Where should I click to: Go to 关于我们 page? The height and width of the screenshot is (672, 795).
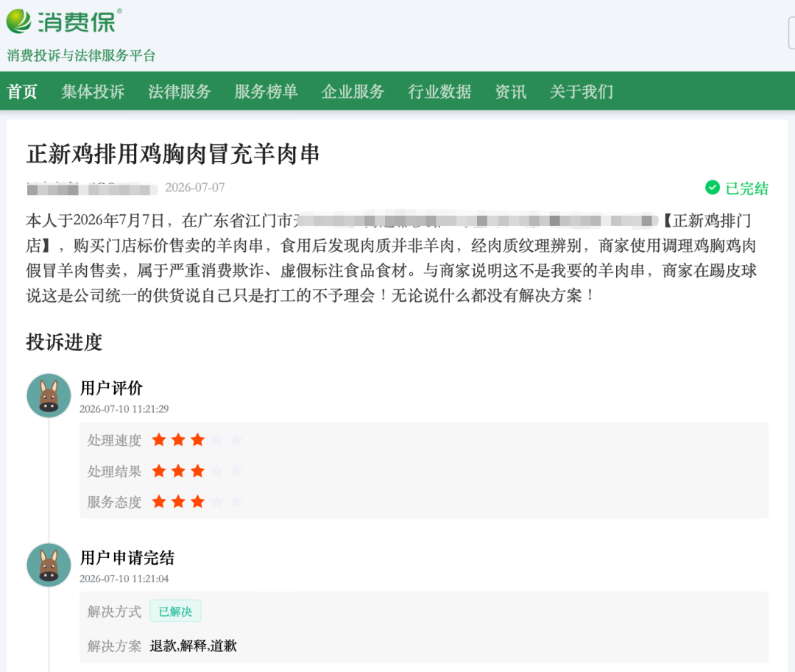click(x=582, y=92)
